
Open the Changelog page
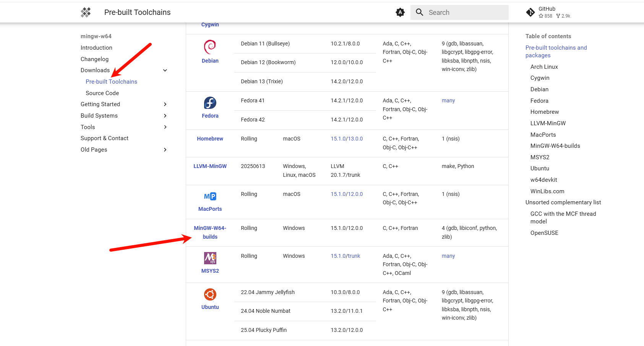pyautogui.click(x=94, y=59)
